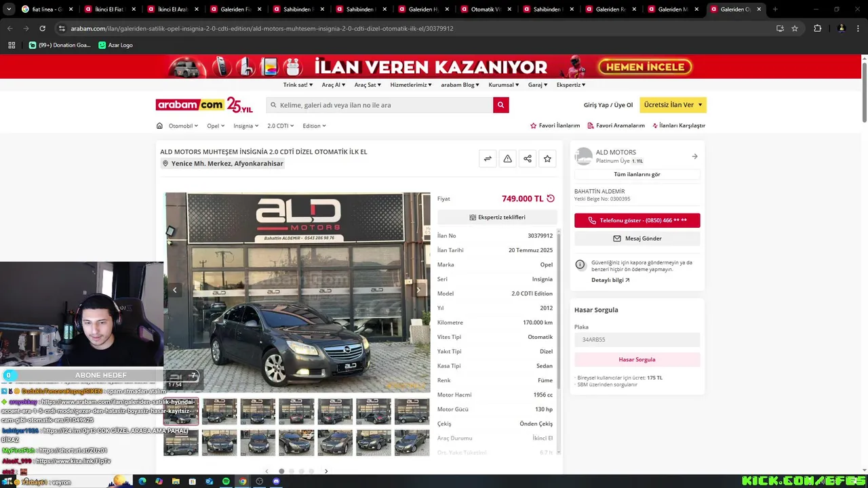Go to arabam.com home via house icon
The width and height of the screenshot is (868, 488).
point(159,125)
